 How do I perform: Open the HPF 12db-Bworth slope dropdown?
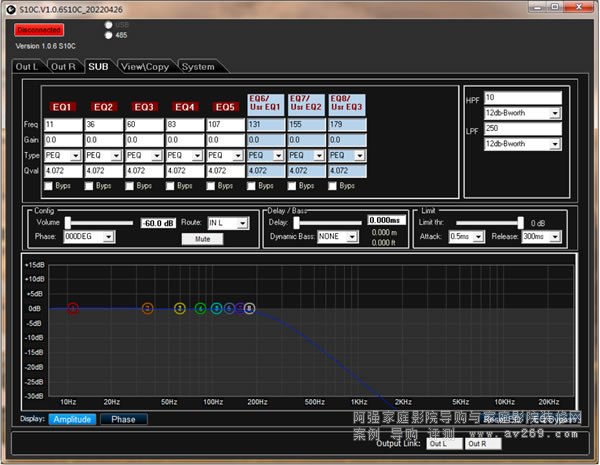pyautogui.click(x=554, y=114)
